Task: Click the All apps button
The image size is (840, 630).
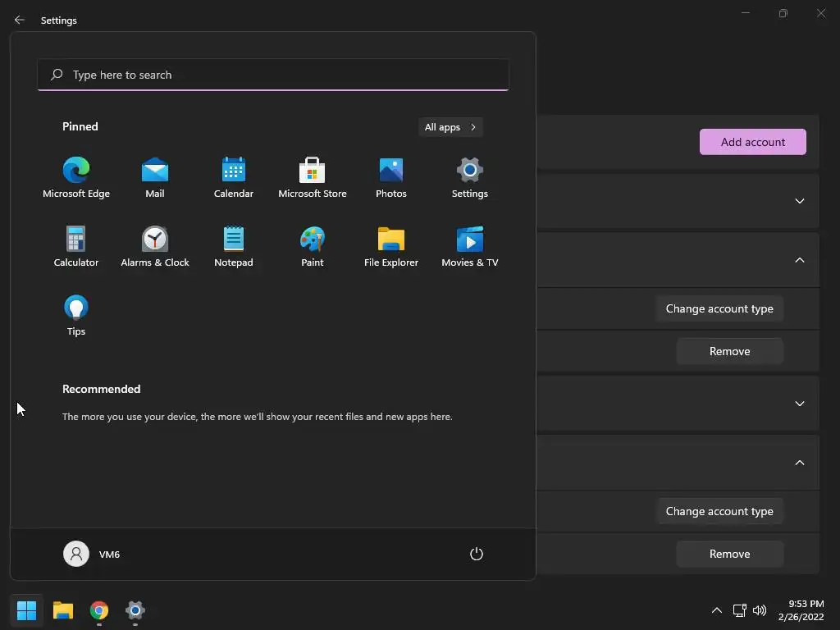Action: [450, 127]
